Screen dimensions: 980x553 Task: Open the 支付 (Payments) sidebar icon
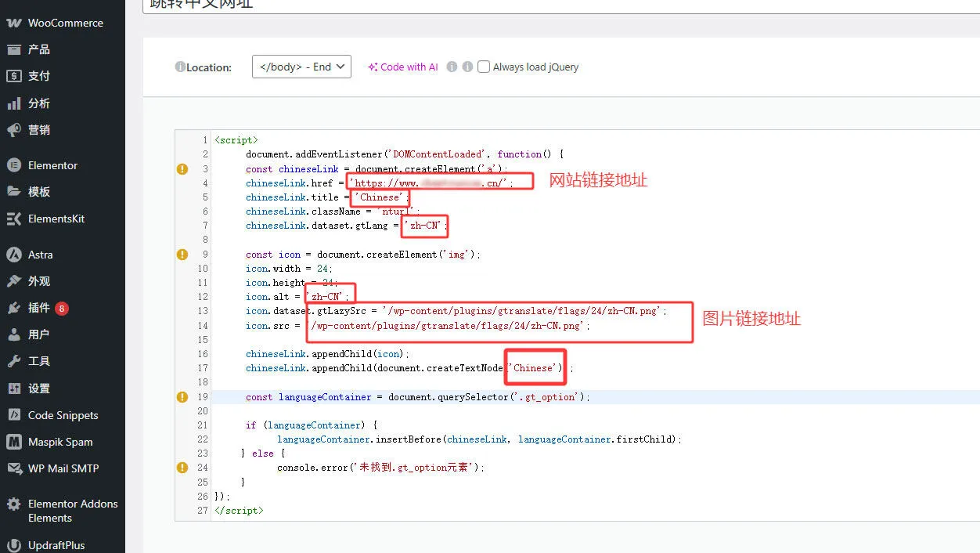(x=14, y=76)
